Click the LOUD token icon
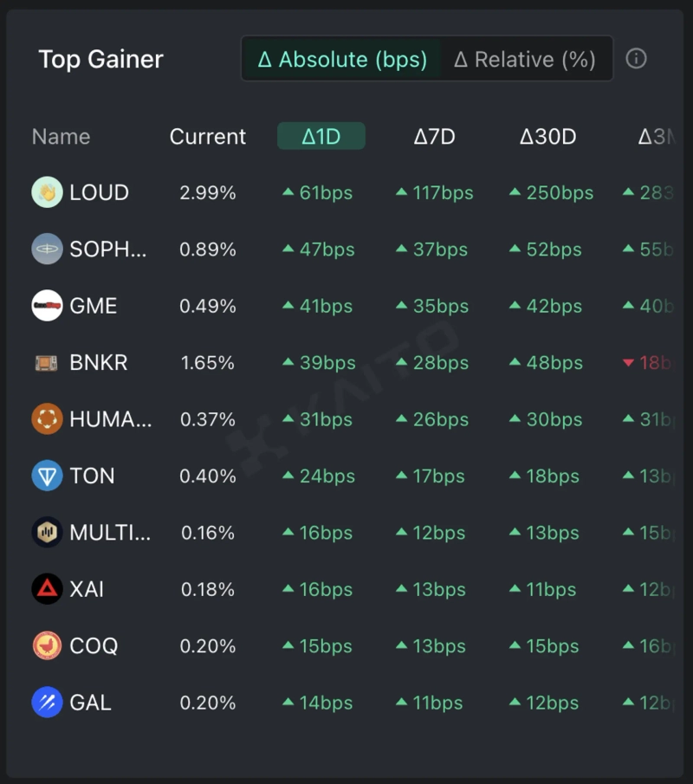Viewport: 693px width, 784px height. point(47,193)
